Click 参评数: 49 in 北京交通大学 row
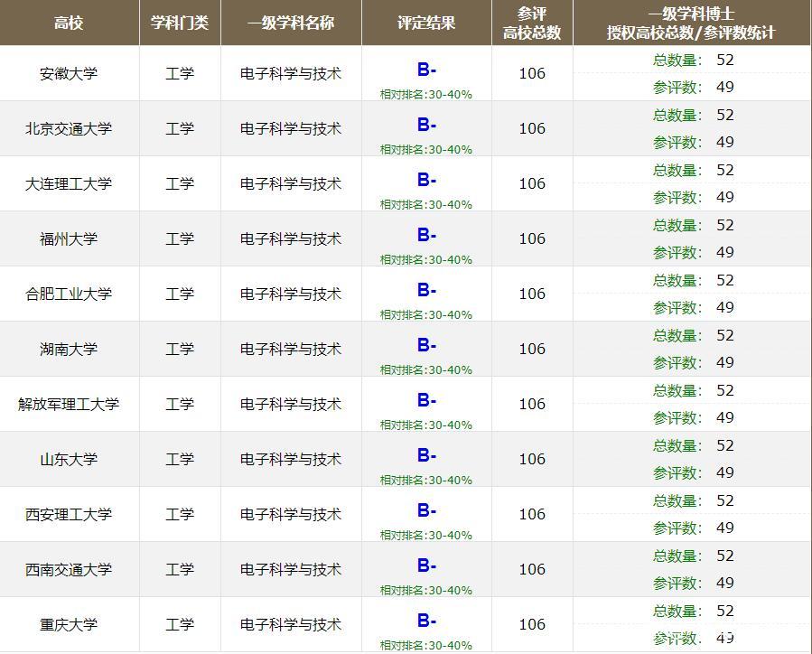 694,143
